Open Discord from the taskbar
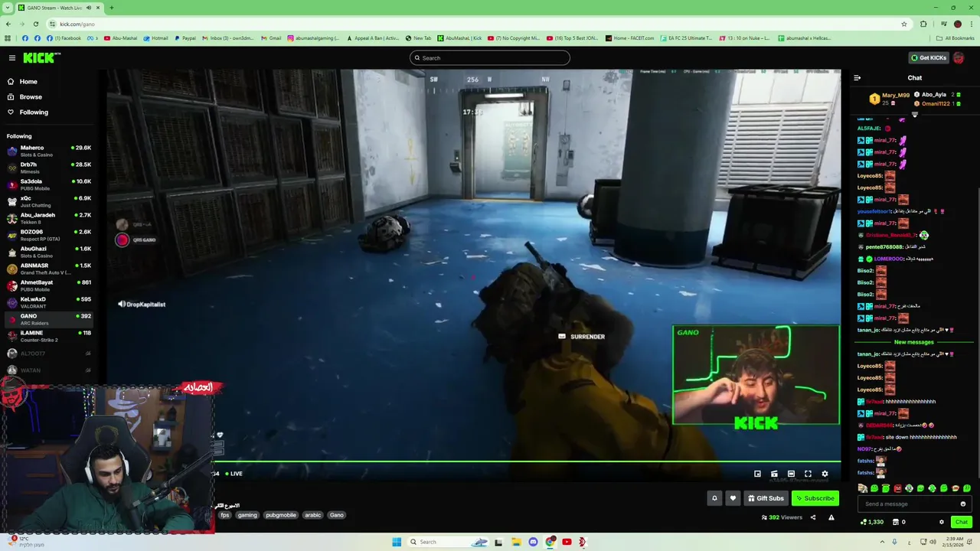This screenshot has width=980, height=551. click(533, 542)
